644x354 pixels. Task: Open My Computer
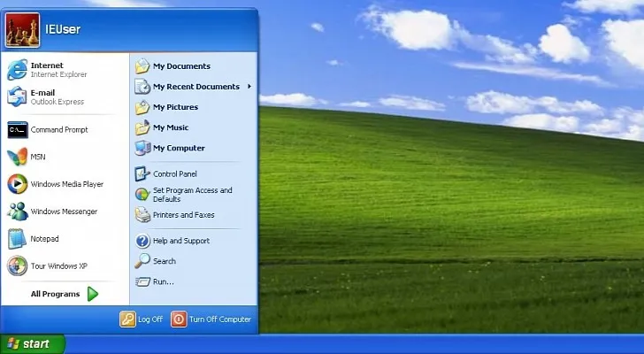point(177,148)
